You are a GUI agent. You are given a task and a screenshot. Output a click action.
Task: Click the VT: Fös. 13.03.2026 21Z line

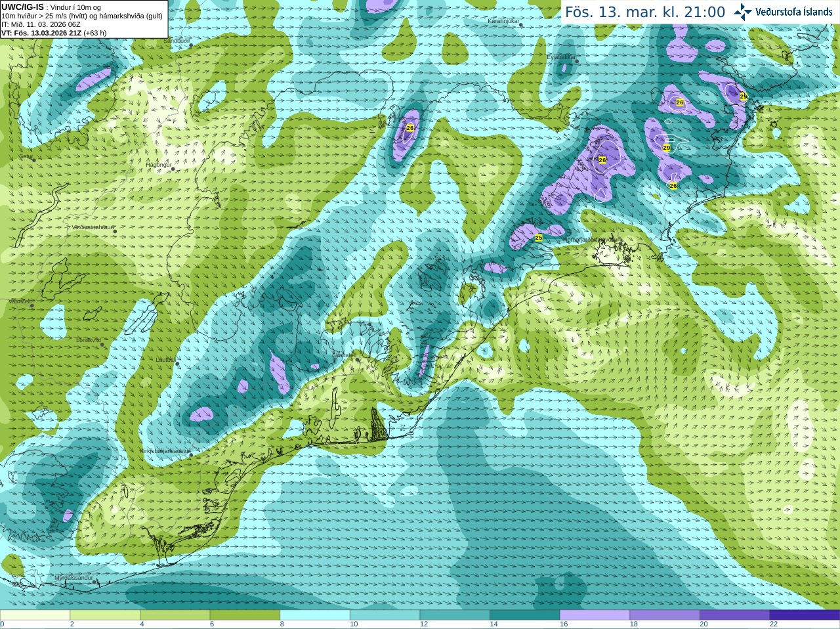pos(54,33)
